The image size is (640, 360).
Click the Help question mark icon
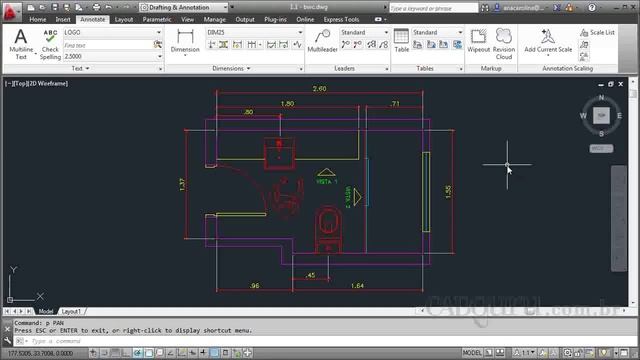tap(592, 7)
